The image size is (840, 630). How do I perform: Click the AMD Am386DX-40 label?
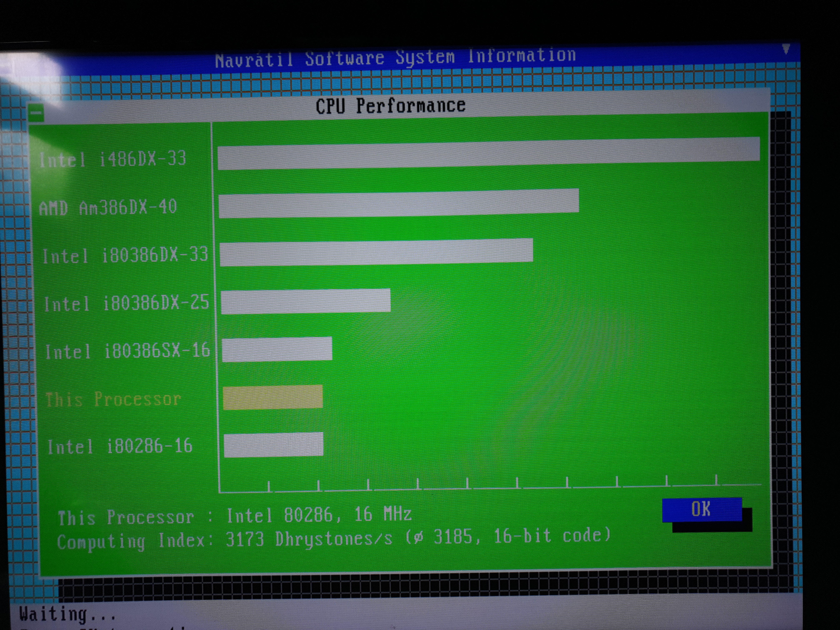tap(108, 208)
